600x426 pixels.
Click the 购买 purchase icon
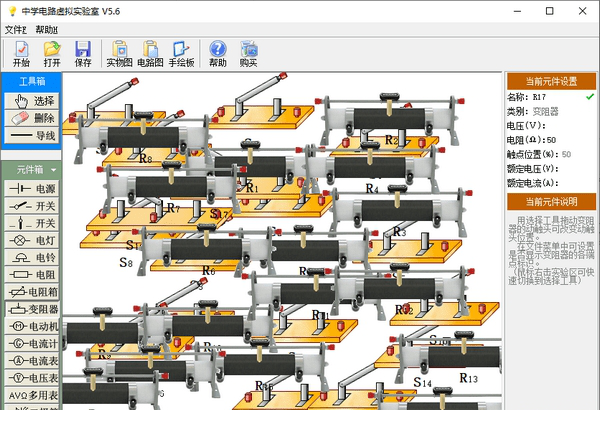(x=248, y=54)
